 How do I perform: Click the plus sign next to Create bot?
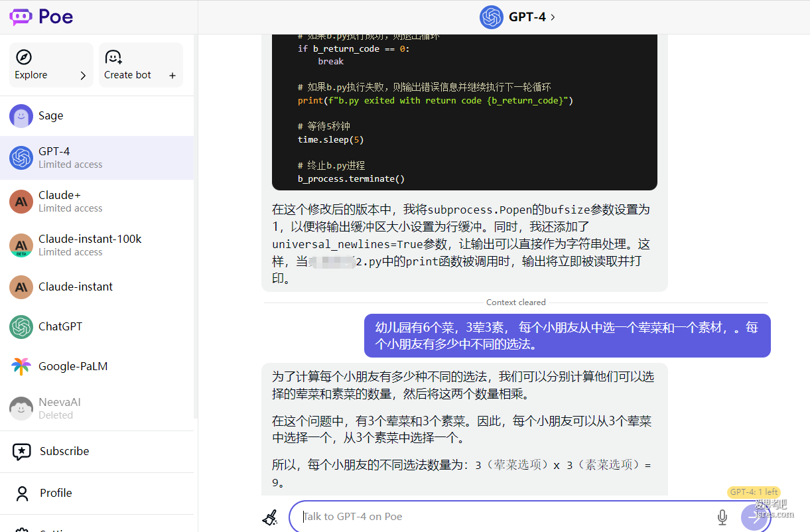172,76
